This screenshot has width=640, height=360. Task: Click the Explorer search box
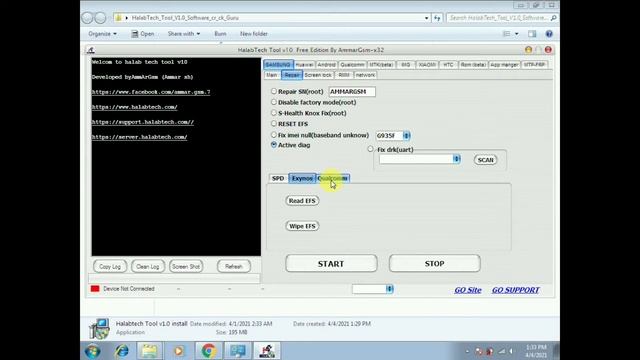click(502, 18)
